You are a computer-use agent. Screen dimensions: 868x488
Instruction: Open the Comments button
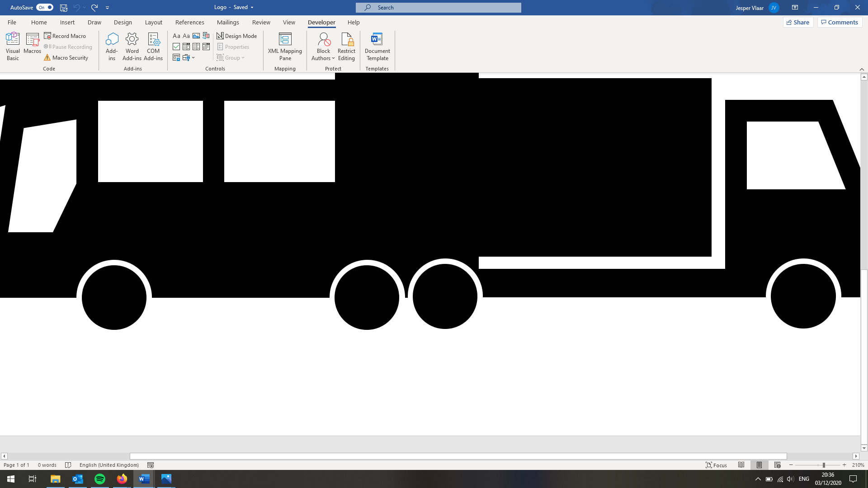(840, 22)
